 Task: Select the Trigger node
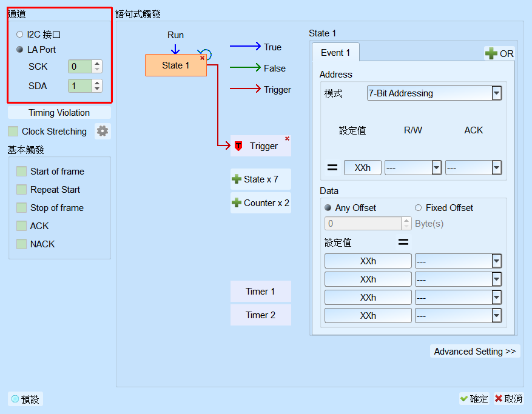pyautogui.click(x=261, y=146)
